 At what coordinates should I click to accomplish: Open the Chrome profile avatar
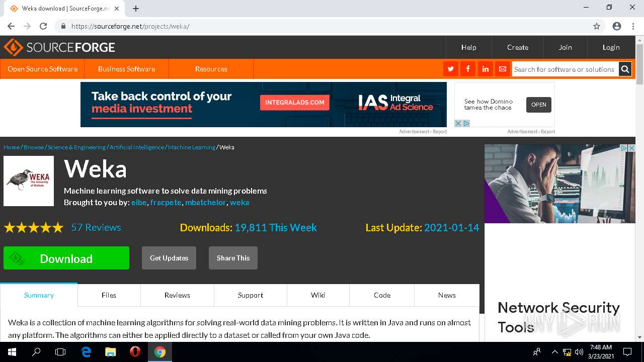coord(617,26)
